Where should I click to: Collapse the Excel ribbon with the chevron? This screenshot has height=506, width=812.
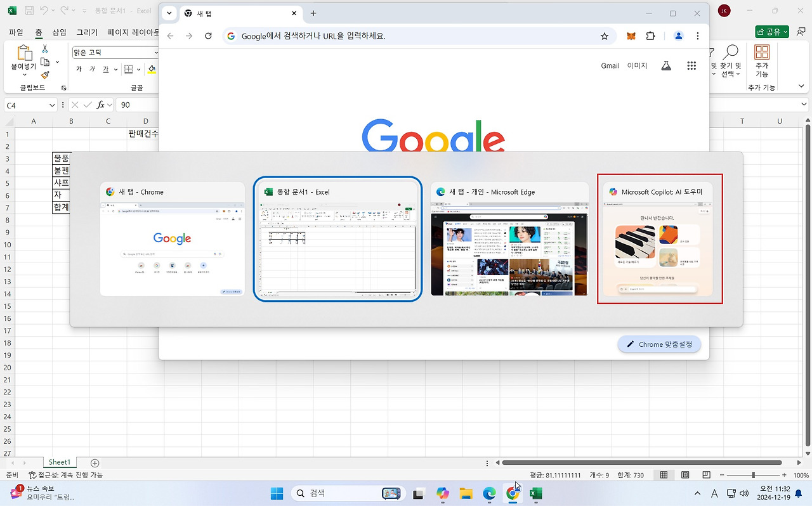point(801,88)
